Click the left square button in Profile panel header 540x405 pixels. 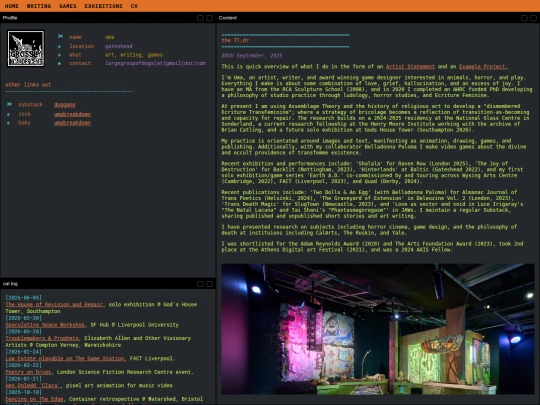[x=200, y=18]
